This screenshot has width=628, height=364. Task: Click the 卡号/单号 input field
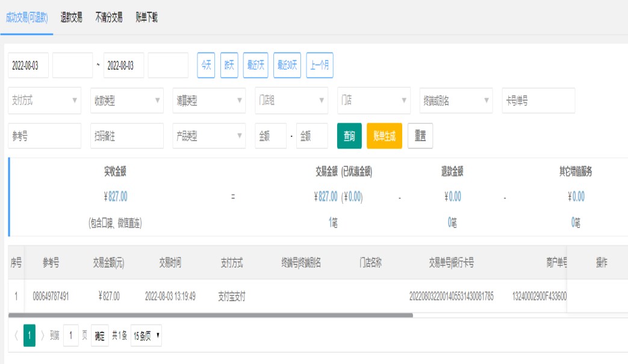coord(538,101)
